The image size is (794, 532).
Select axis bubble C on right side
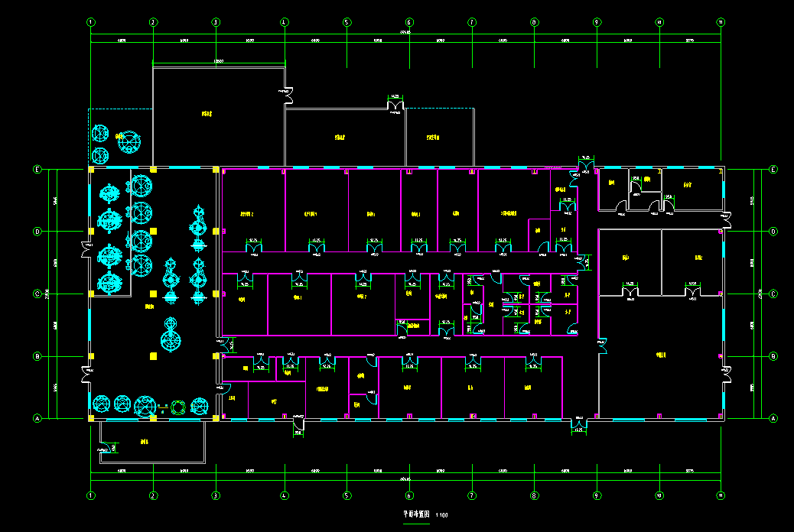point(773,294)
